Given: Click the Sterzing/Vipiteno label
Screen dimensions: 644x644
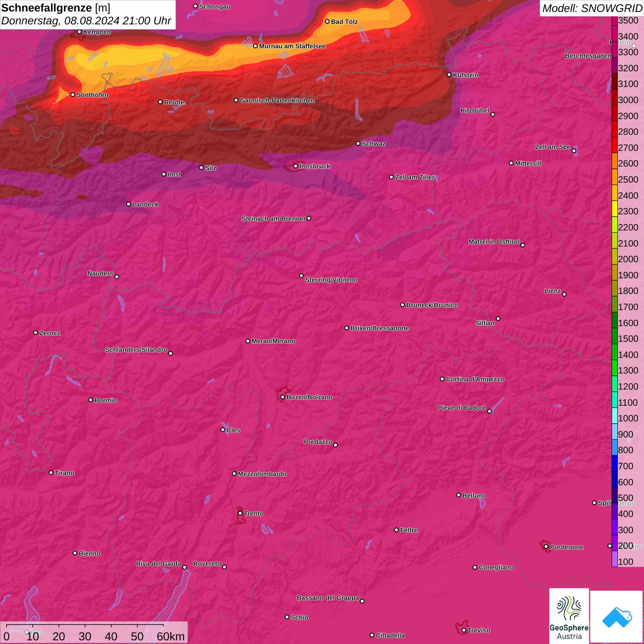Looking at the screenshot, I should [x=331, y=280].
